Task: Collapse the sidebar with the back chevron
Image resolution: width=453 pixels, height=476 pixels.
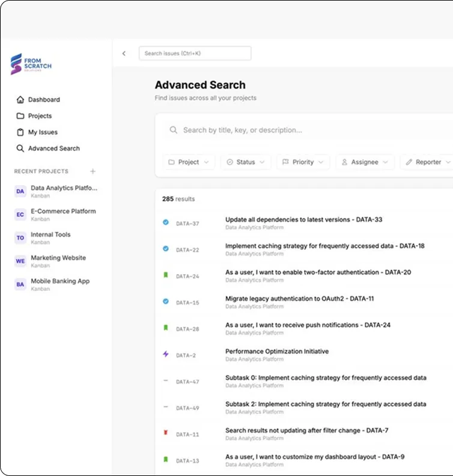Action: [124, 53]
